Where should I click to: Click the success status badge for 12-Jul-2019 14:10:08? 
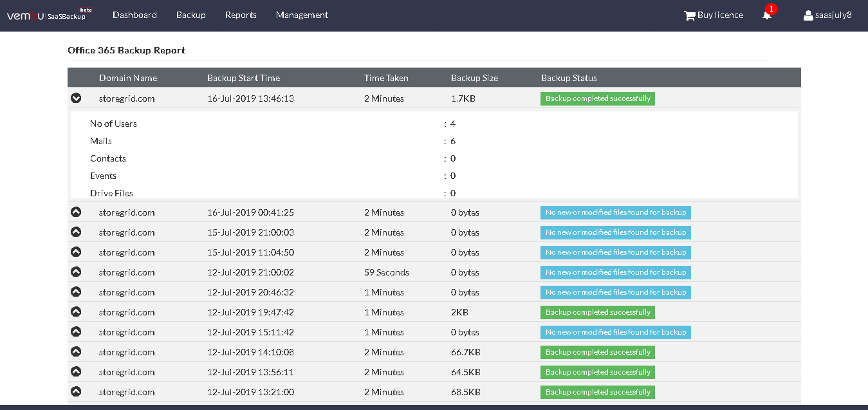[598, 352]
